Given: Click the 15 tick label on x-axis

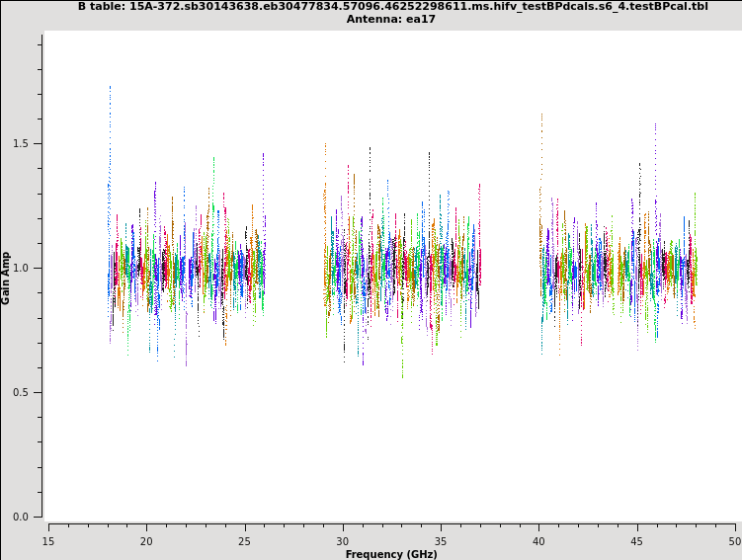Looking at the screenshot, I should (47, 541).
